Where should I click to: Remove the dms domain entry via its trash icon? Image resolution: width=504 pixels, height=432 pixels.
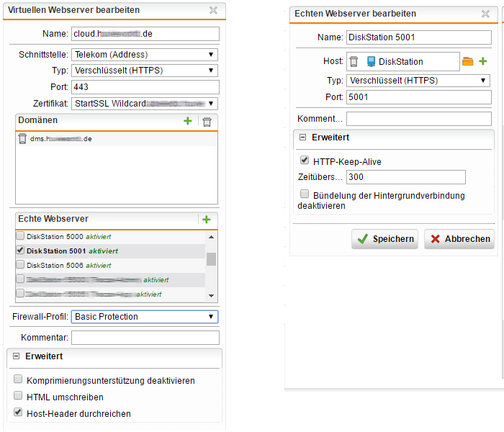[x=22, y=139]
